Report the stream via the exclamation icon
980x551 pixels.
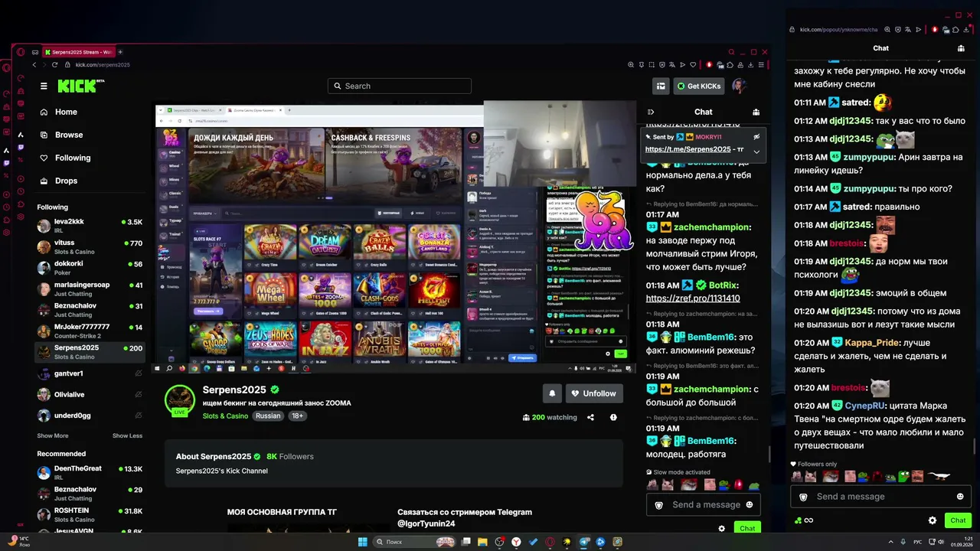[613, 417]
